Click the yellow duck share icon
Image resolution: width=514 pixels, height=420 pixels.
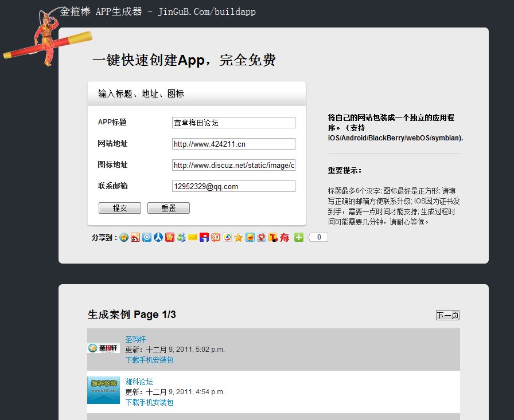click(250, 237)
